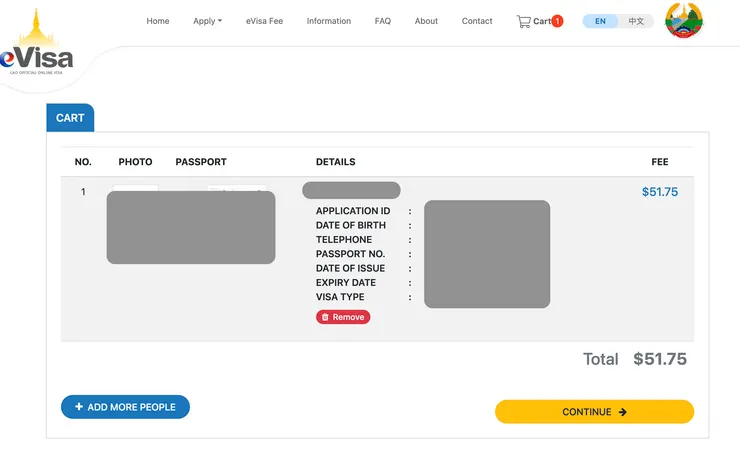Click the eVisa logo
The image size is (740, 449).
click(x=37, y=48)
